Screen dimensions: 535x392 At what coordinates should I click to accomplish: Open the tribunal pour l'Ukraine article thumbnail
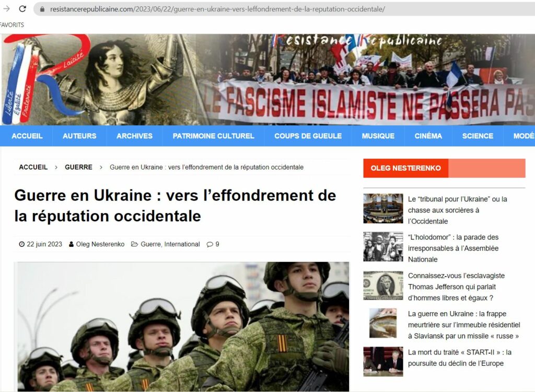pyautogui.click(x=383, y=209)
